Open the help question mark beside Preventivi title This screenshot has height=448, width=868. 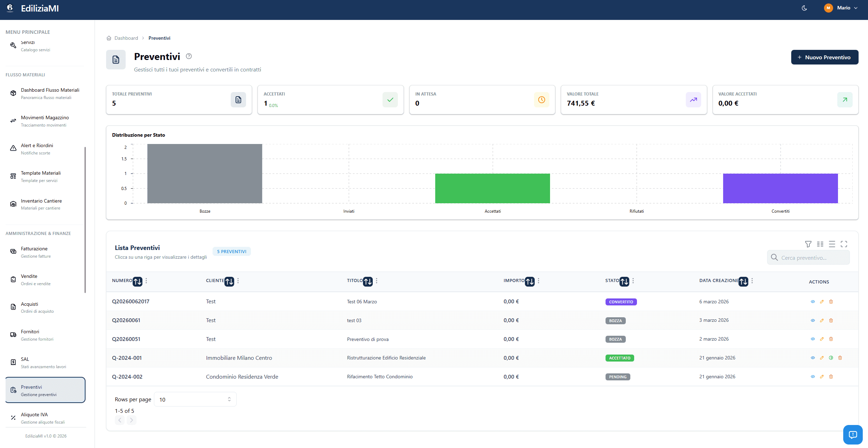(189, 56)
